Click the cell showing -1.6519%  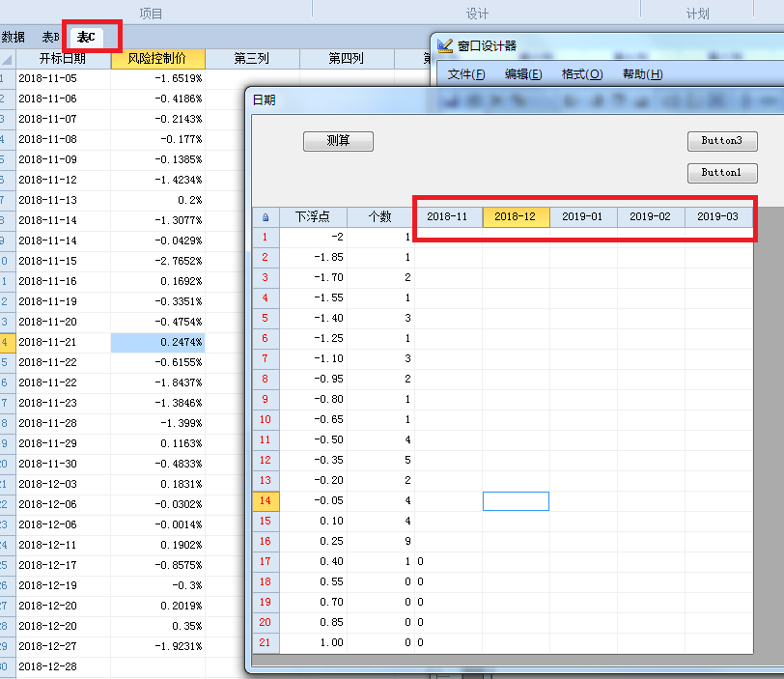click(158, 79)
